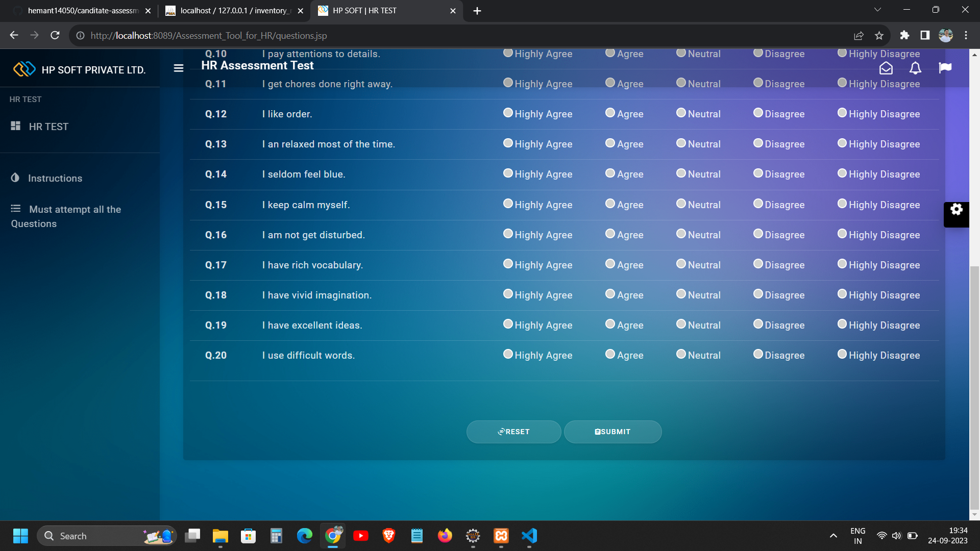980x551 pixels.
Task: Open Visual Studio Code from taskbar
Action: pos(529,536)
